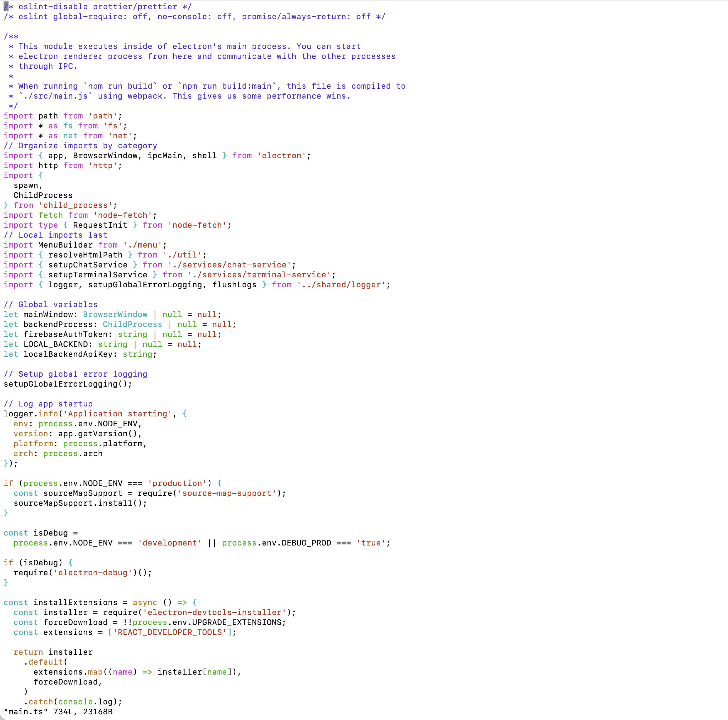Click the string 'source-map-support'
Viewport: 728px width, 720px height.
tap(227, 493)
